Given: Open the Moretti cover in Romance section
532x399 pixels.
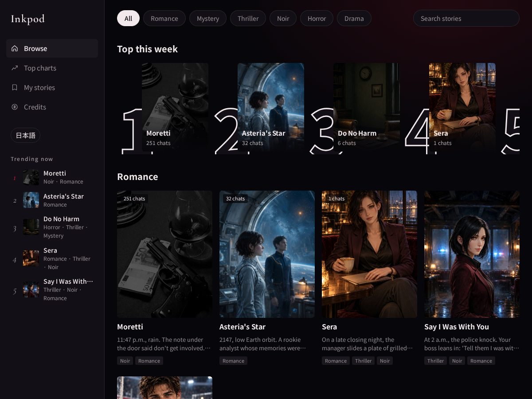Looking at the screenshot, I should click(164, 254).
